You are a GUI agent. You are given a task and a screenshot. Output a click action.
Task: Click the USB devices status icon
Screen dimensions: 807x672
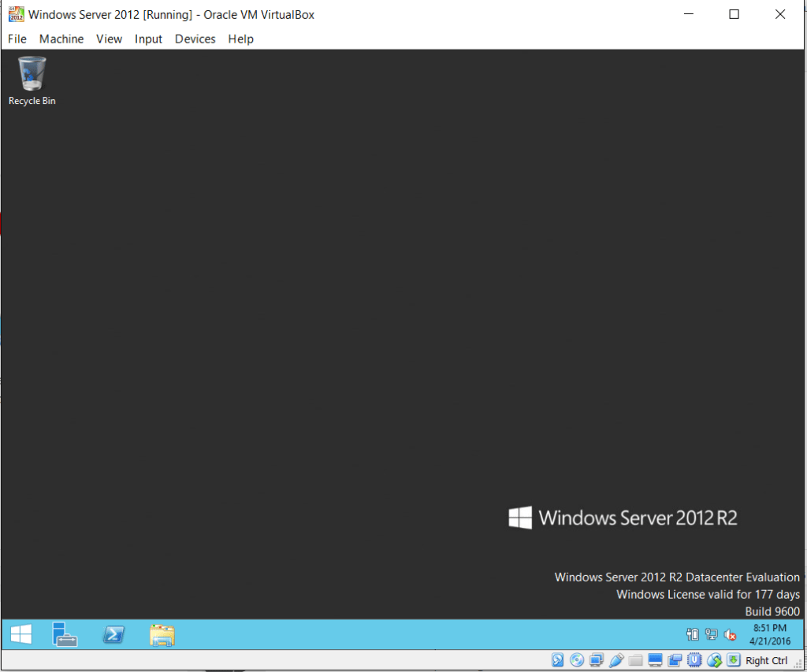616,660
